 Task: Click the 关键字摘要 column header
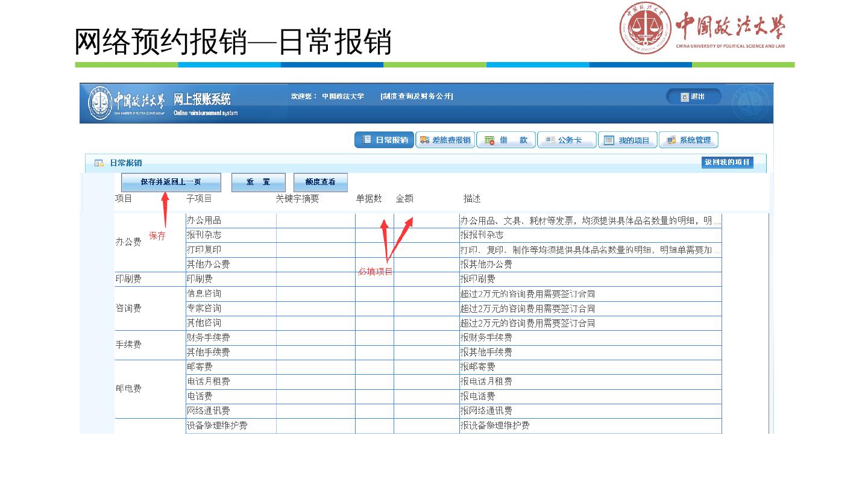(x=297, y=198)
